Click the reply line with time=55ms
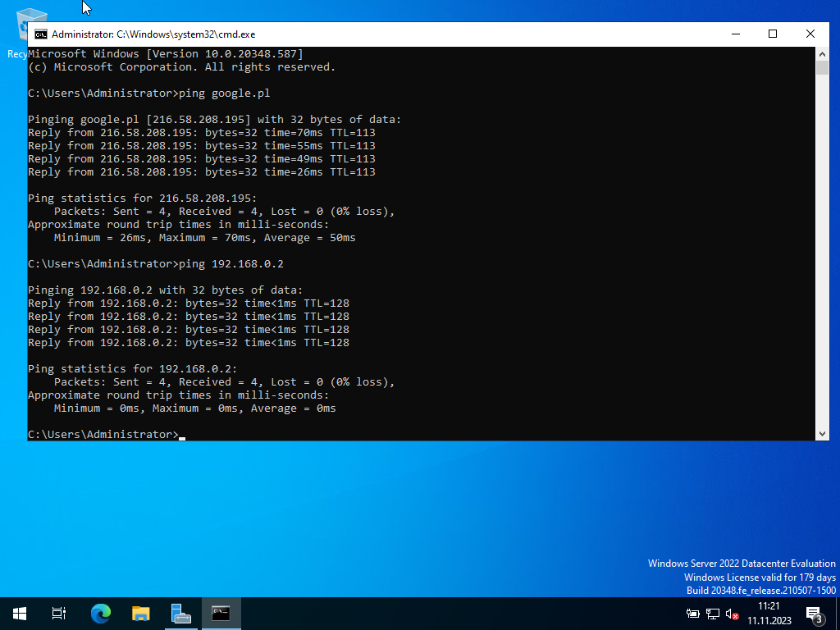Viewport: 840px width, 630px height. coord(202,146)
